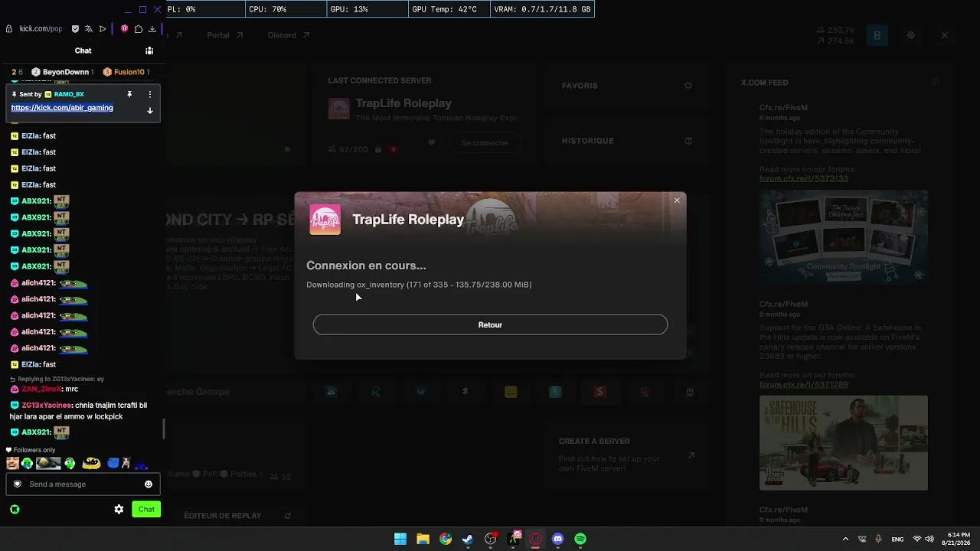Click the paper-plane send icon in browser toolbar
This screenshot has width=980, height=551.
click(103, 29)
